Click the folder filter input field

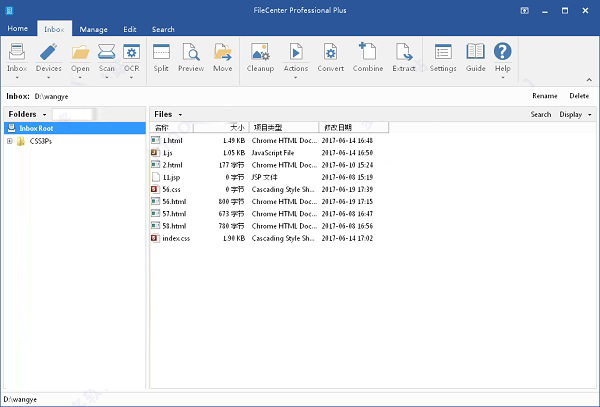pos(74,114)
